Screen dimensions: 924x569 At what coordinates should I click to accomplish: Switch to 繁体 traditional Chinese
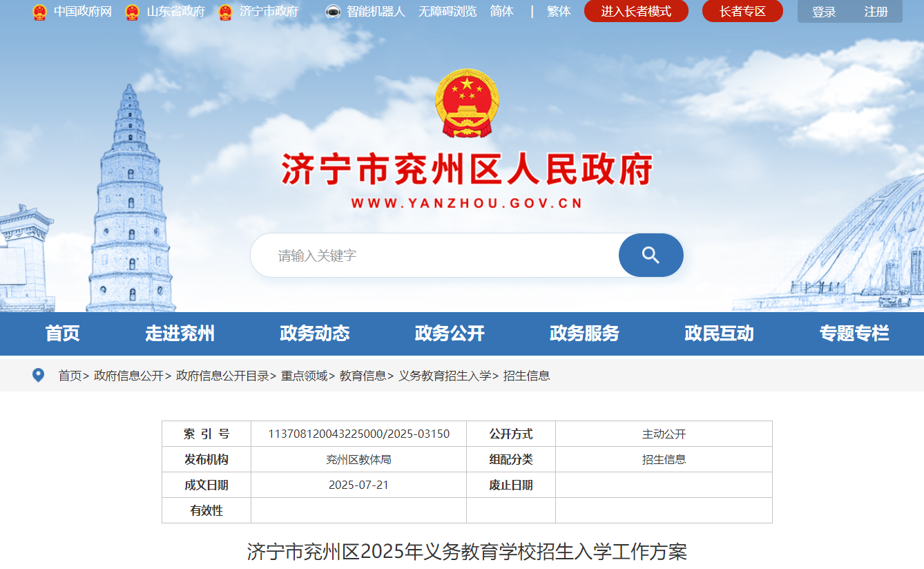pyautogui.click(x=559, y=12)
